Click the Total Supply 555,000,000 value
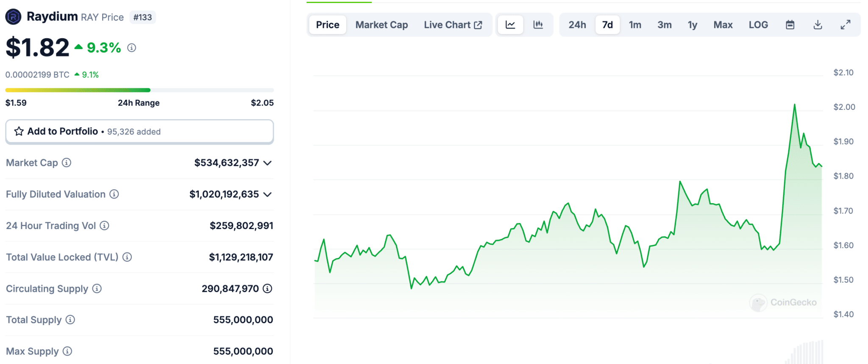Viewport: 868px width, 364px height. [x=243, y=320]
